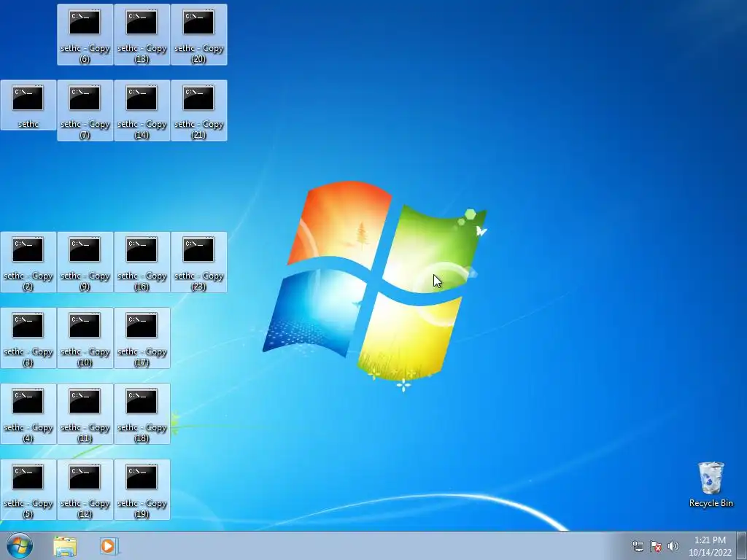Open the Windows Start menu

20,545
